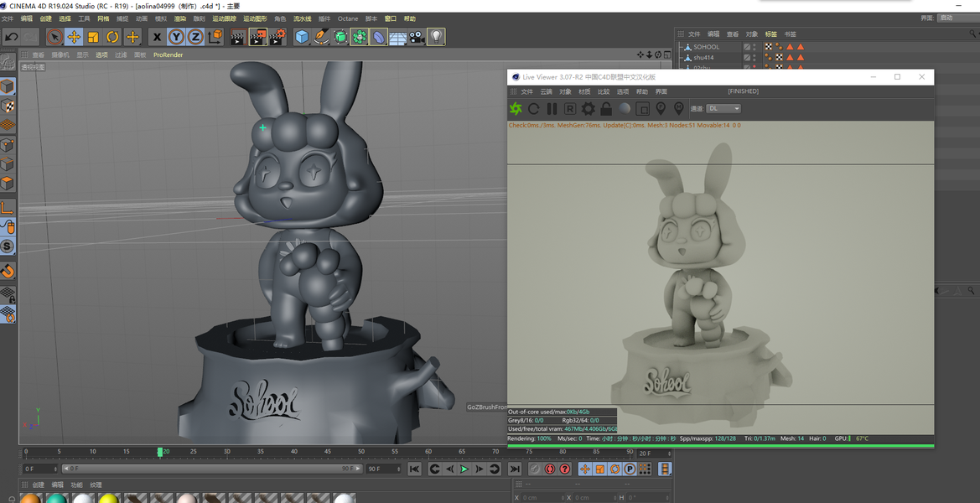980x503 pixels.
Task: Select the Spline Pen tool
Action: [321, 37]
